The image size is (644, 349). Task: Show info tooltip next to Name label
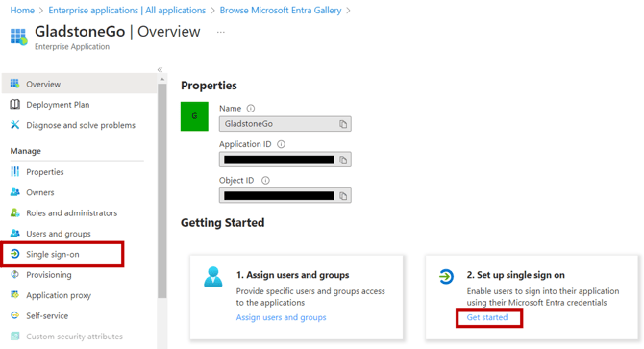pyautogui.click(x=251, y=109)
